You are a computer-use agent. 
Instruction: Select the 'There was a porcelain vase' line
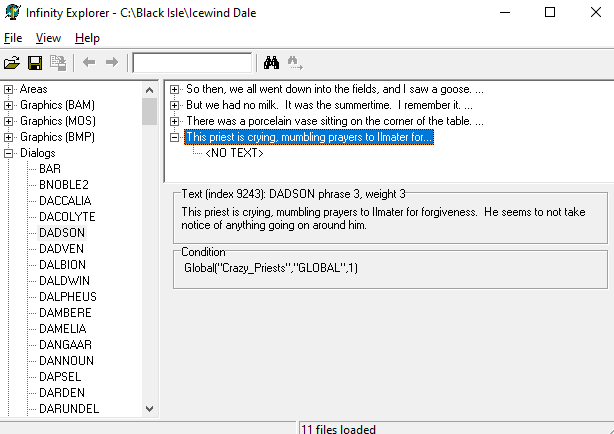tap(335, 121)
